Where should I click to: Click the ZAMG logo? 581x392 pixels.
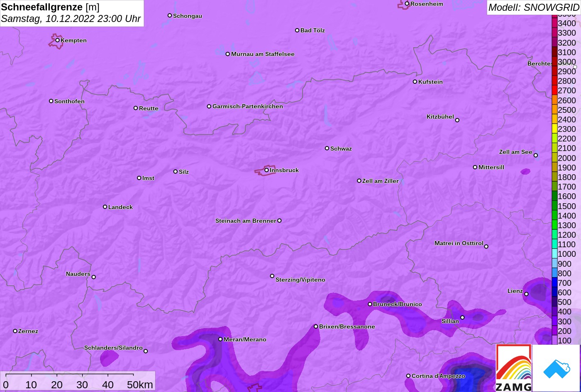(514, 368)
